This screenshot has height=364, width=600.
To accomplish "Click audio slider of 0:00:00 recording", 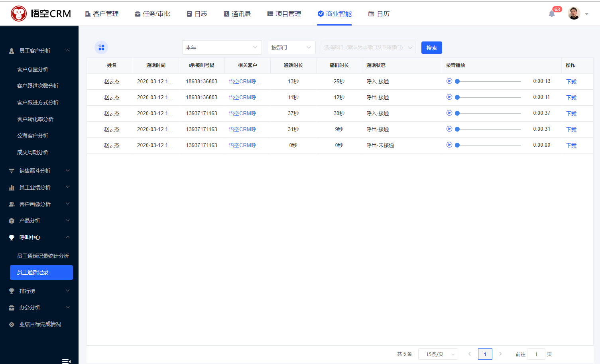I will (488, 145).
